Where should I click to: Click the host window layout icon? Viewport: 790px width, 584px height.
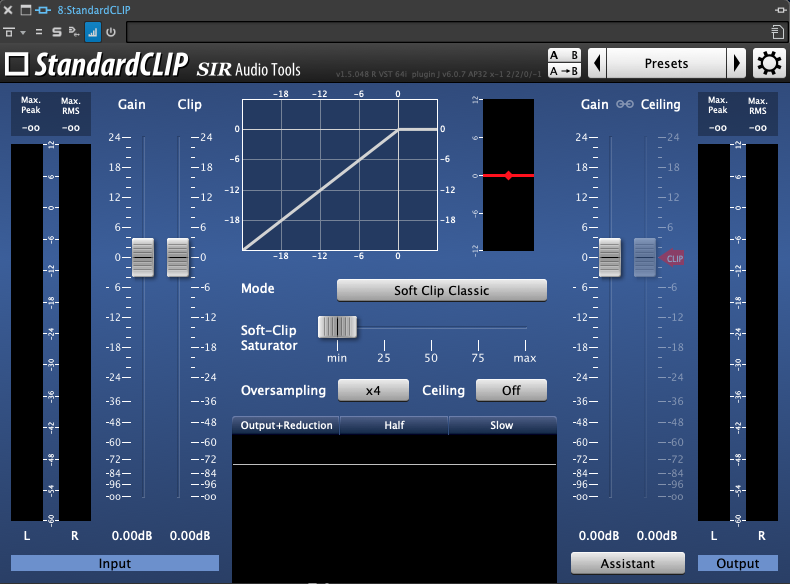click(x=9, y=32)
